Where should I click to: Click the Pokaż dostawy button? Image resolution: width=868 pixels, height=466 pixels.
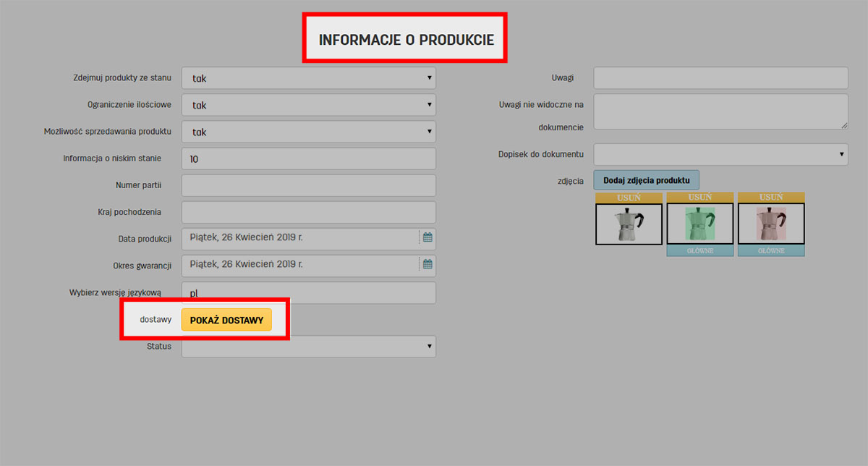pyautogui.click(x=226, y=320)
